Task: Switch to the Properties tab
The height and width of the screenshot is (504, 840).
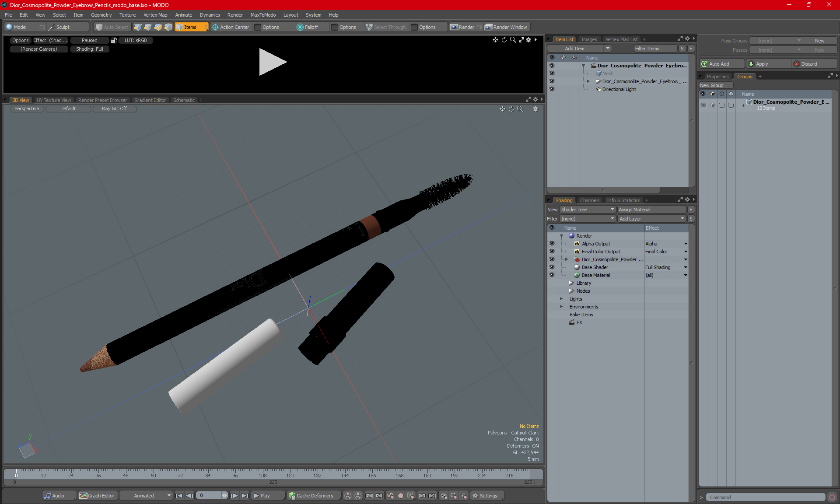Action: coord(717,77)
